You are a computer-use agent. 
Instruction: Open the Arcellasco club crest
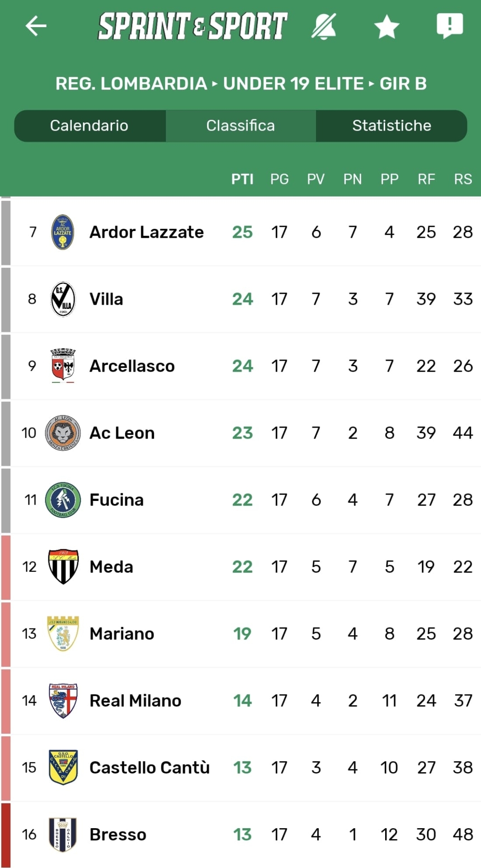(63, 366)
